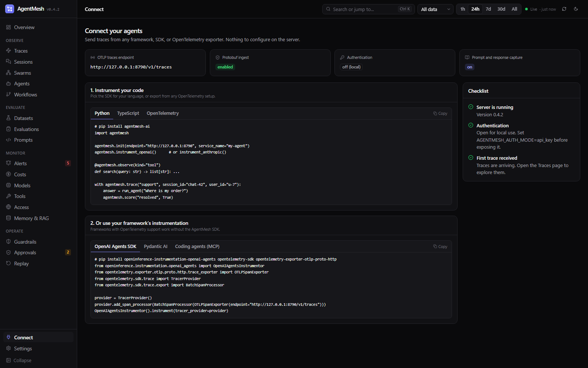Open Swarms via its sidebar icon
Screen dimensions: 588x368
point(8,73)
